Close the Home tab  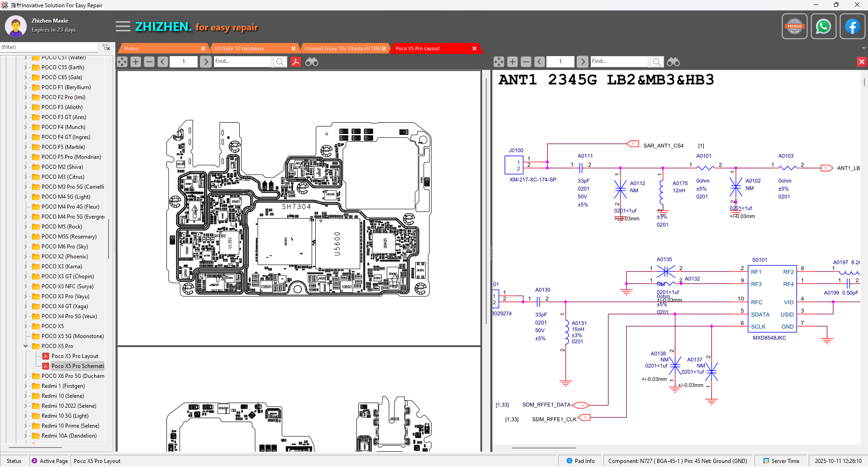(203, 48)
